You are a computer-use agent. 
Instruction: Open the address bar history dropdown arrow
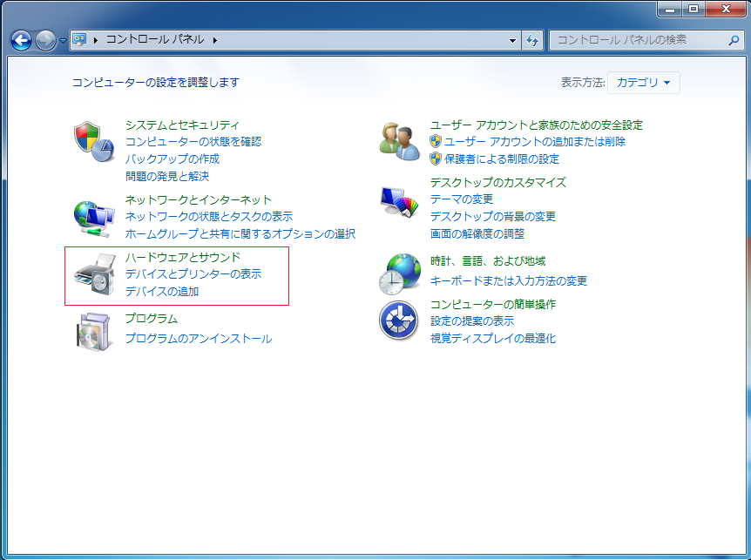[512, 40]
